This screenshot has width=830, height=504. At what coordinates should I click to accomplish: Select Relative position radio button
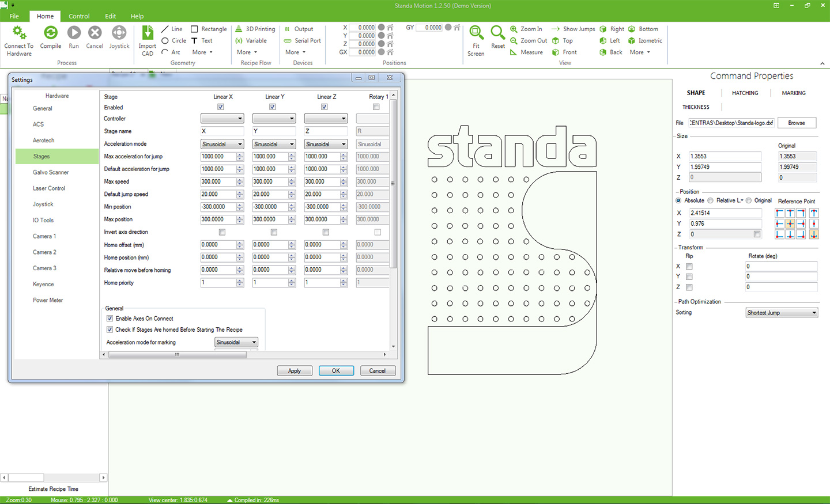[711, 200]
